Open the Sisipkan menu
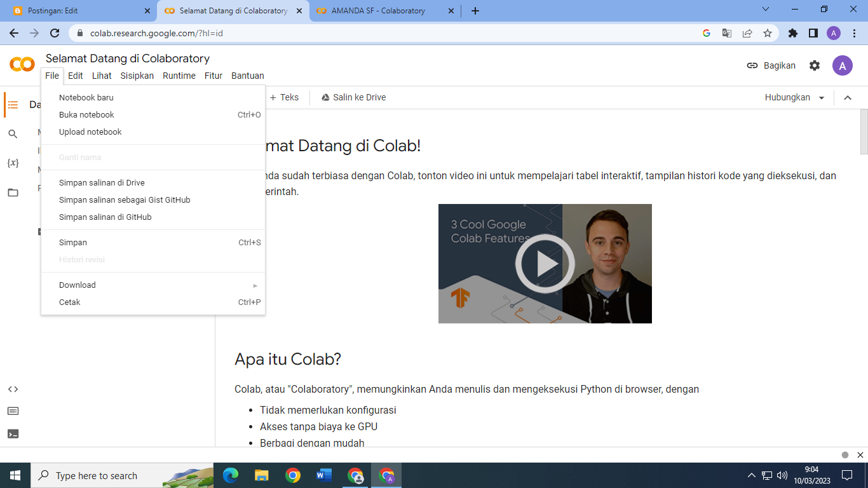The width and height of the screenshot is (868, 488). coord(137,76)
